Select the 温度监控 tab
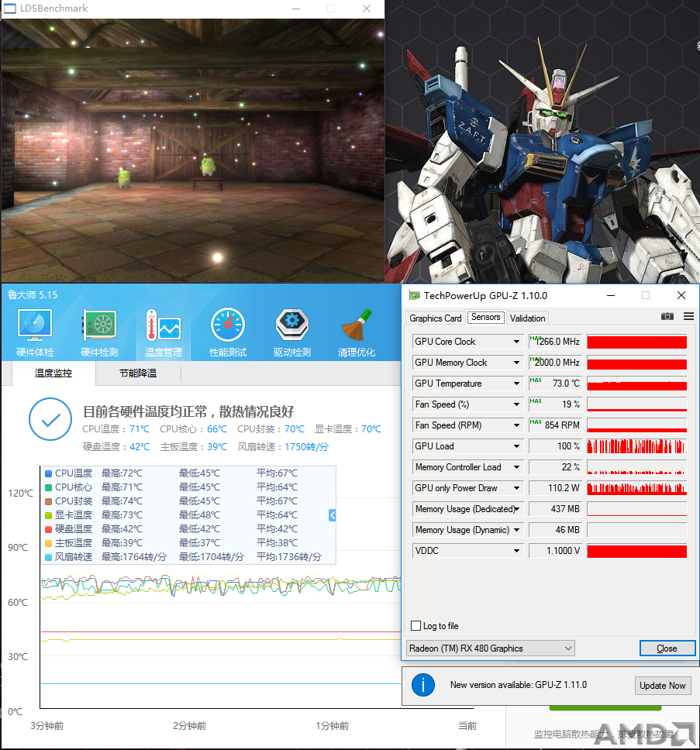 point(53,373)
